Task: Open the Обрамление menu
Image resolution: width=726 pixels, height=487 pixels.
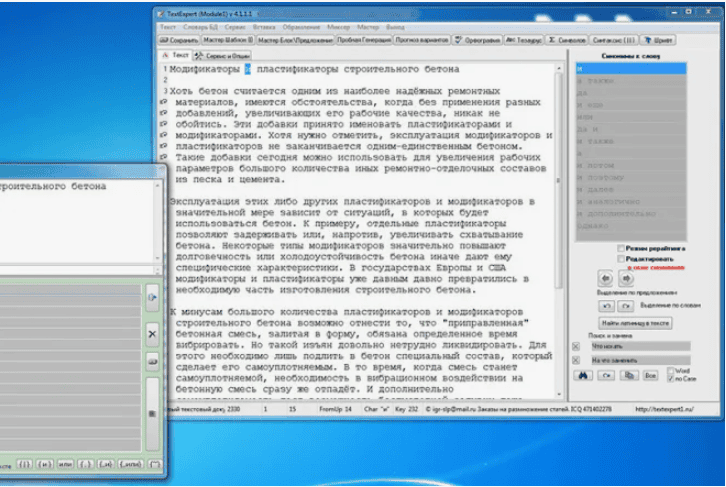Action: click(x=301, y=27)
